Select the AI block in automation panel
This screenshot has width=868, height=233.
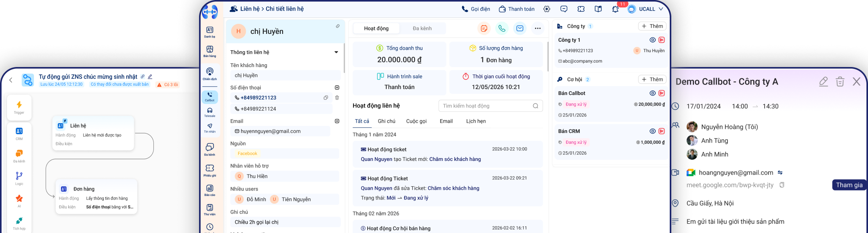point(19,201)
